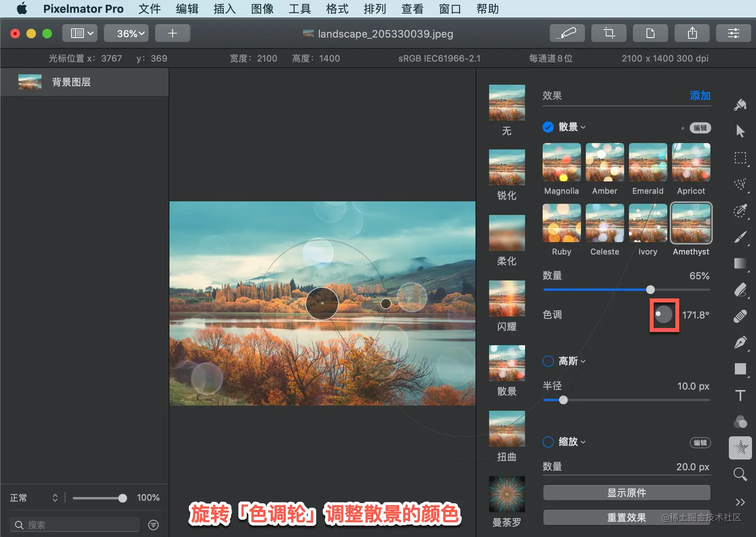Viewport: 756px width, 537px height.
Task: Select the Arrange arrow tool
Action: click(x=740, y=131)
